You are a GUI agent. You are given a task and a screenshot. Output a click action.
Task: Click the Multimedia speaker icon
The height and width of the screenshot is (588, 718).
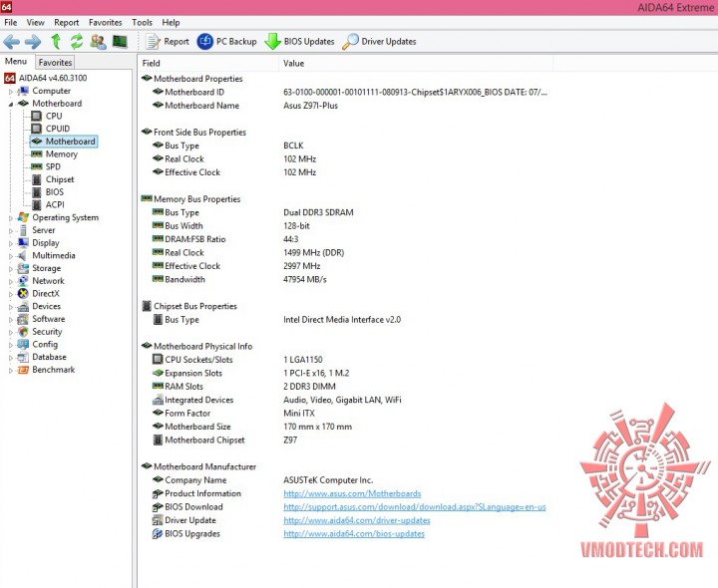[x=23, y=255]
